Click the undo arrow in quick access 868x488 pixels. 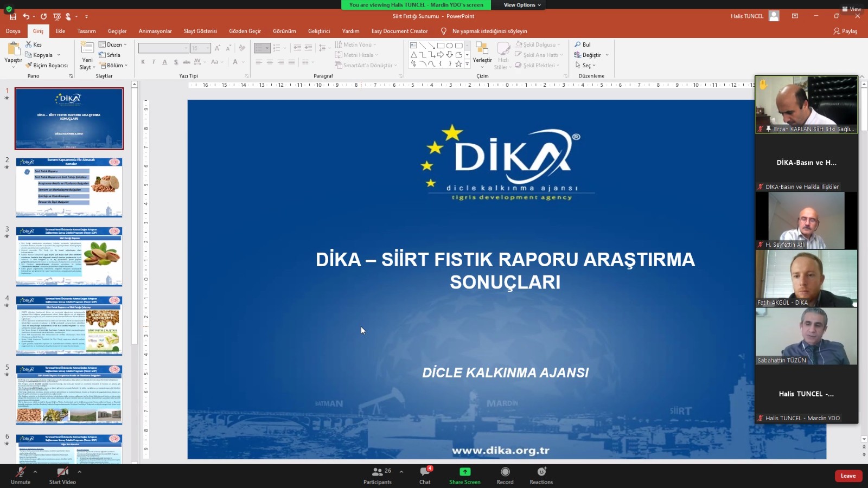coord(25,17)
